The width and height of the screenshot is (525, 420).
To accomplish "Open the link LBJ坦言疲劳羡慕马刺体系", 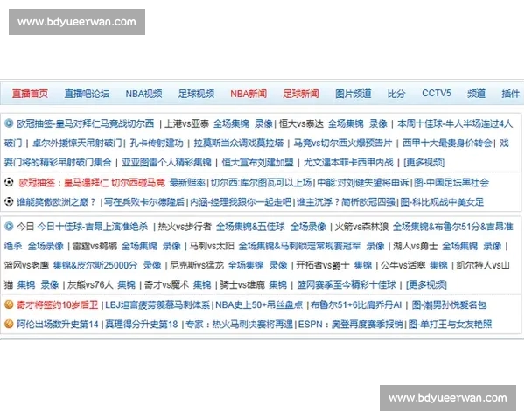I will pyautogui.click(x=157, y=305).
